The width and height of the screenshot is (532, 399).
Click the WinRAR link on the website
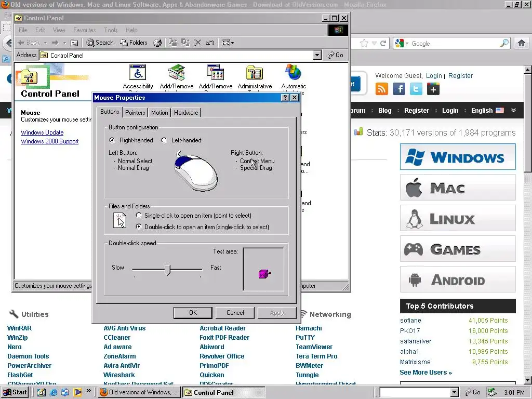(x=19, y=328)
